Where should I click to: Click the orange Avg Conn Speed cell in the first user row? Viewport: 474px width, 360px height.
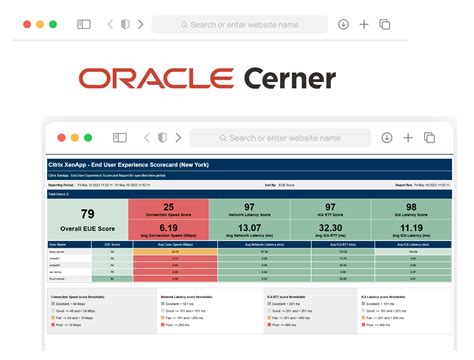pos(175,252)
